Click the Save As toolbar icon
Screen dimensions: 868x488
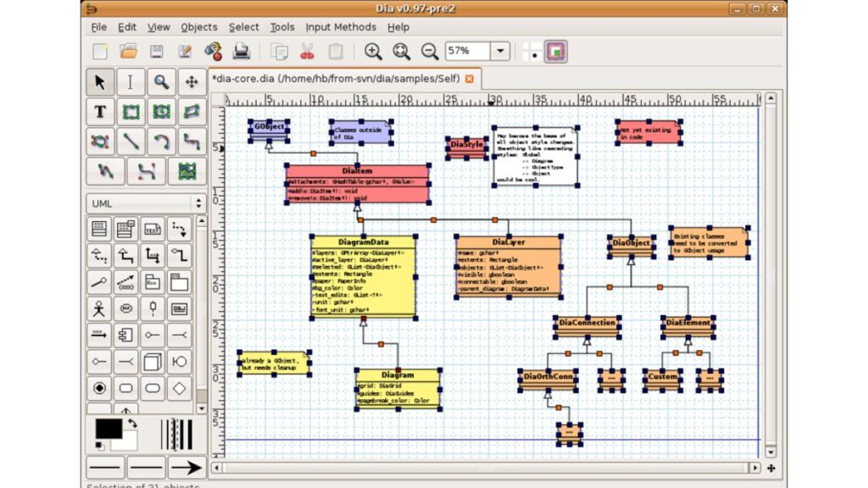185,52
